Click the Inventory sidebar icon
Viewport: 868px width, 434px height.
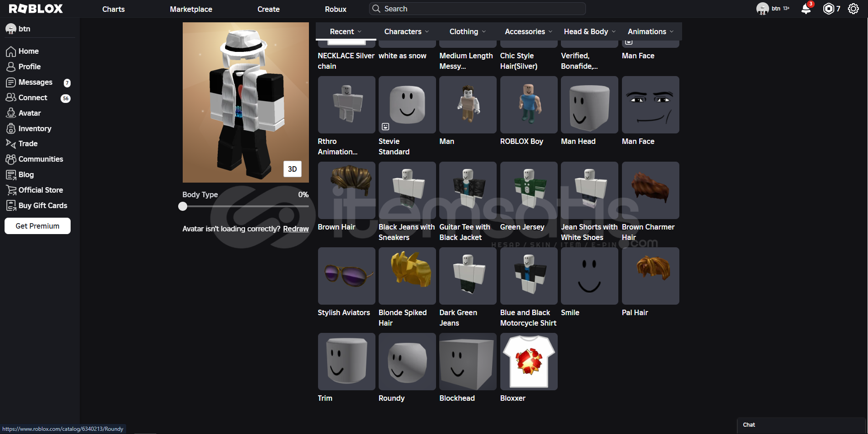point(11,128)
